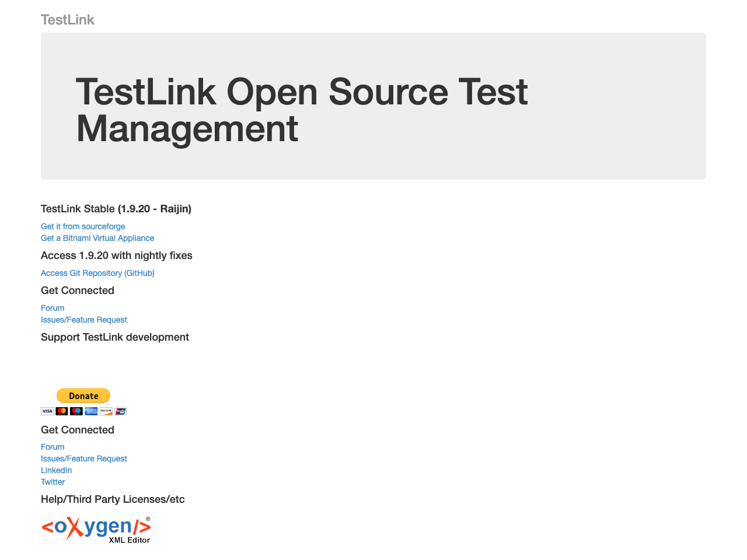The image size is (747, 560).
Task: Click the Mastercard icon under Donate
Action: click(x=62, y=411)
